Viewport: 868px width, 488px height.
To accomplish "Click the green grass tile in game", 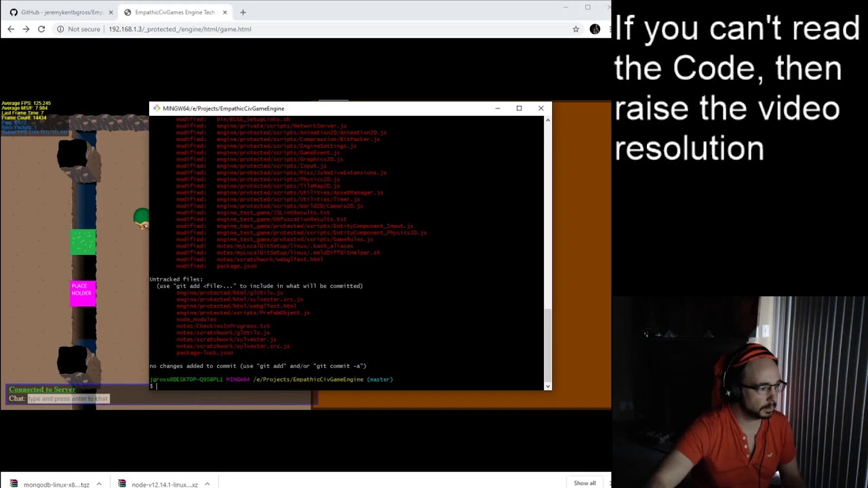I will pos(83,243).
